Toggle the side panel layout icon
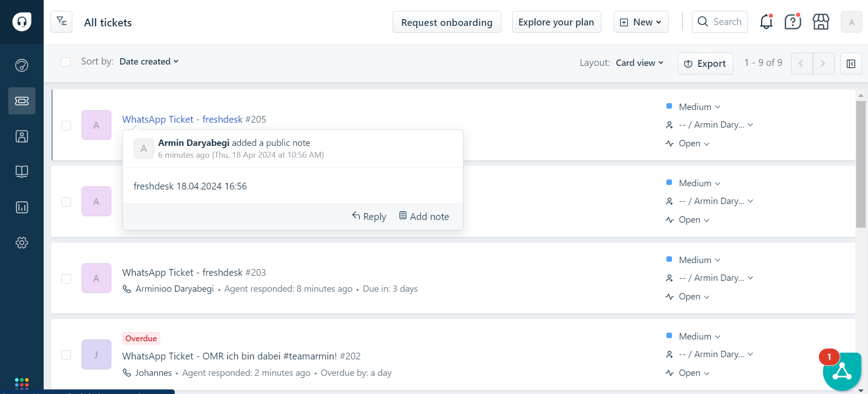The image size is (868, 394). coord(851,64)
